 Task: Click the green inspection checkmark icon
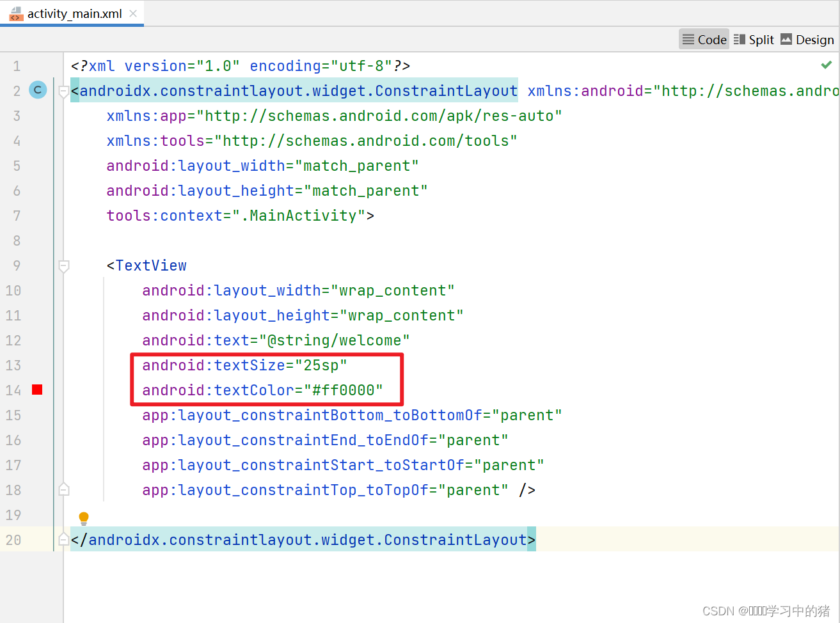click(827, 65)
